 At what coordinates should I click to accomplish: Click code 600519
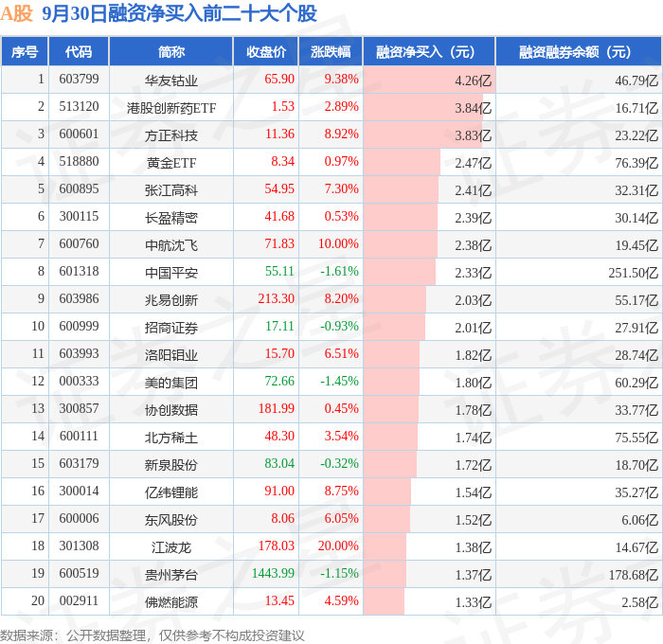79,574
